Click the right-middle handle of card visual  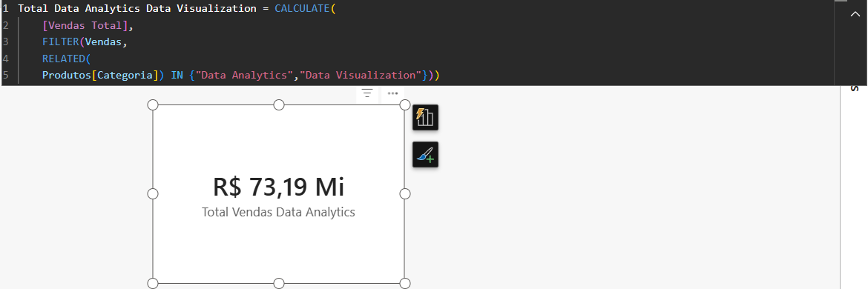coord(404,193)
